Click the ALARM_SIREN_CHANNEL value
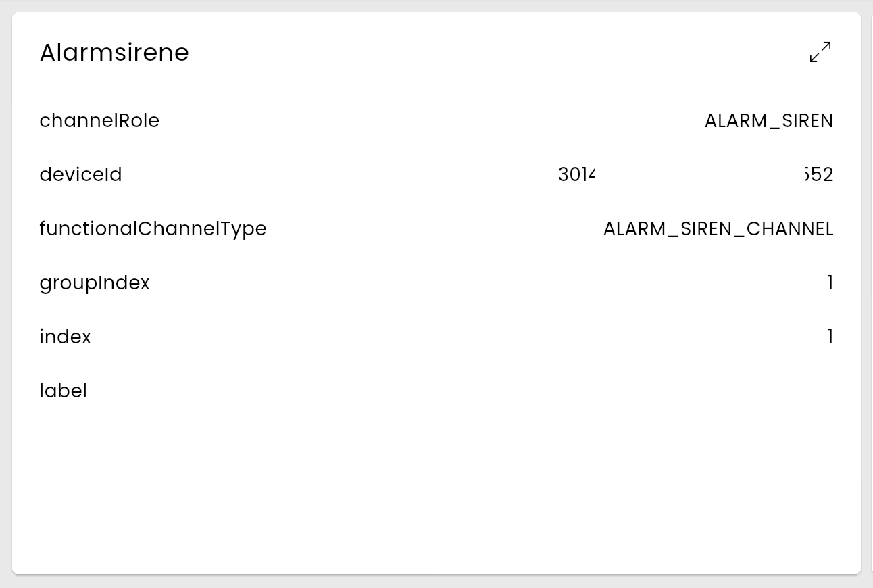 coord(718,228)
